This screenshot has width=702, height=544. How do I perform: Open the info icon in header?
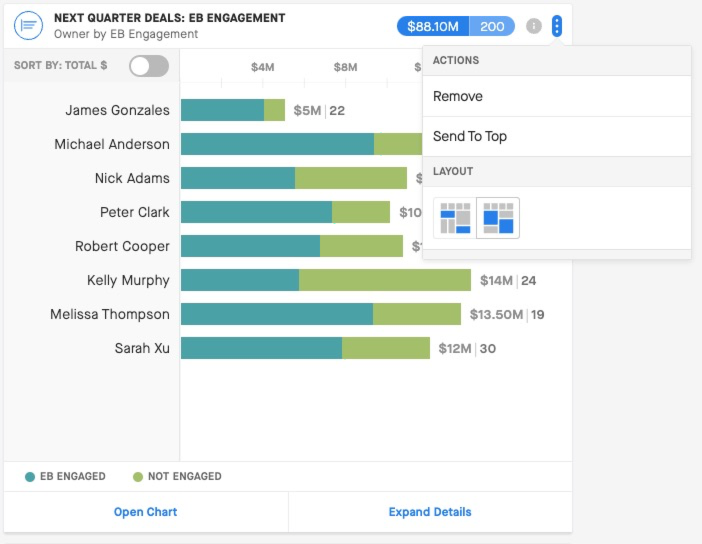pos(533,26)
